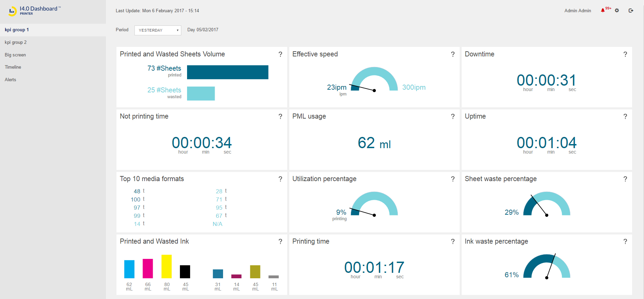Open the Period dropdown showing YESTERDAY
Viewport: 644px width, 299px height.
(x=158, y=30)
